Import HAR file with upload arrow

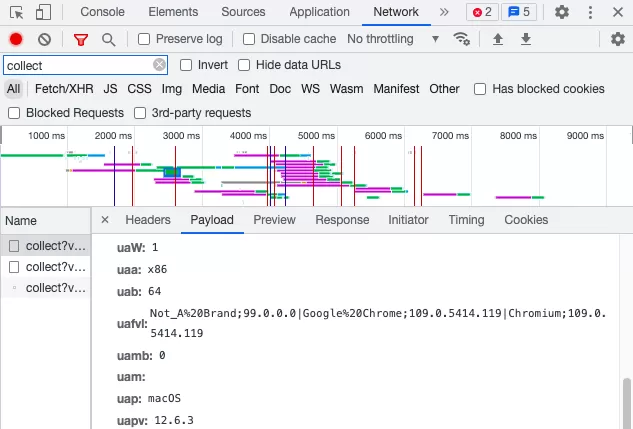point(498,39)
